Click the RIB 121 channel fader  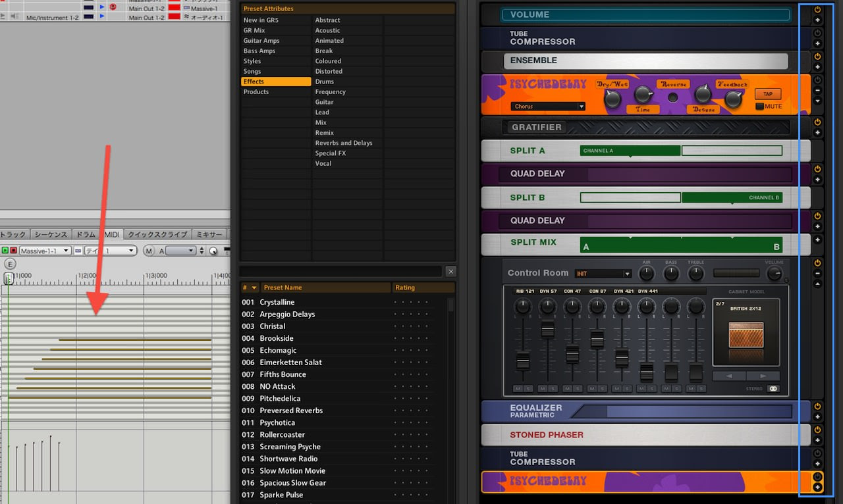pos(523,361)
